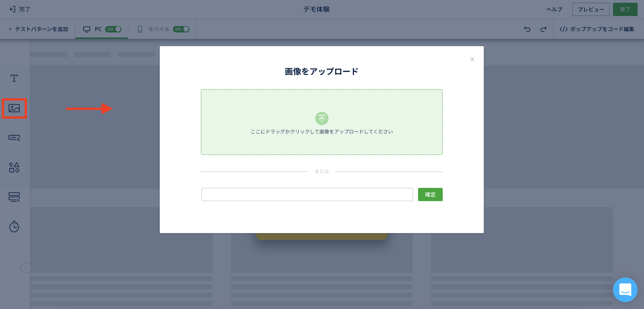Focus the image URL input field
Viewport: 644px width, 309px height.
tap(307, 194)
